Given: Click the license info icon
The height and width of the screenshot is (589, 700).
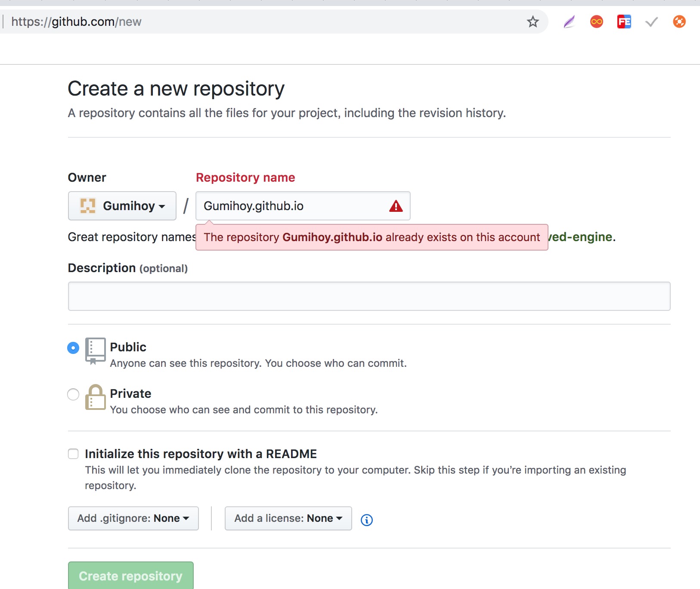Looking at the screenshot, I should [367, 520].
